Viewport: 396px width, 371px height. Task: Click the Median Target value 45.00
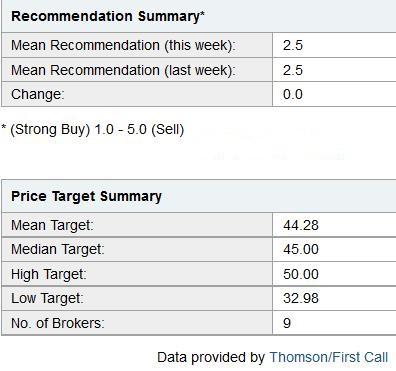tap(301, 249)
